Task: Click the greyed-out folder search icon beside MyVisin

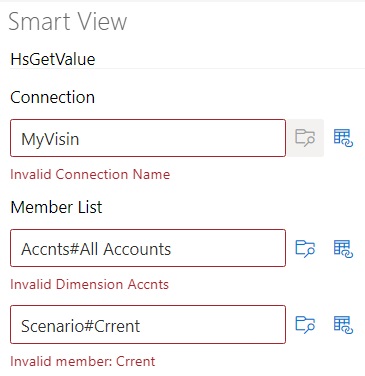Action: (x=305, y=138)
